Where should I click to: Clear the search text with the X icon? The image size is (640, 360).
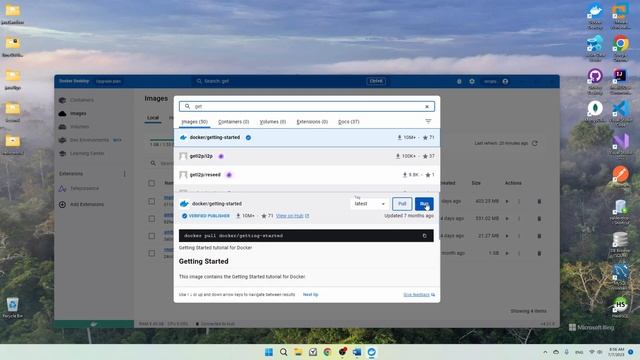(x=427, y=107)
